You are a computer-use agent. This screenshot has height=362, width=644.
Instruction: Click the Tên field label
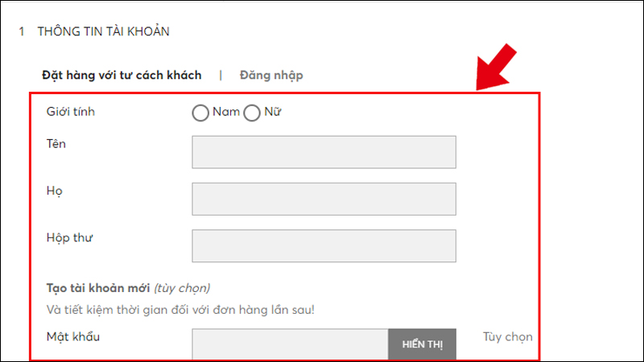(x=55, y=143)
